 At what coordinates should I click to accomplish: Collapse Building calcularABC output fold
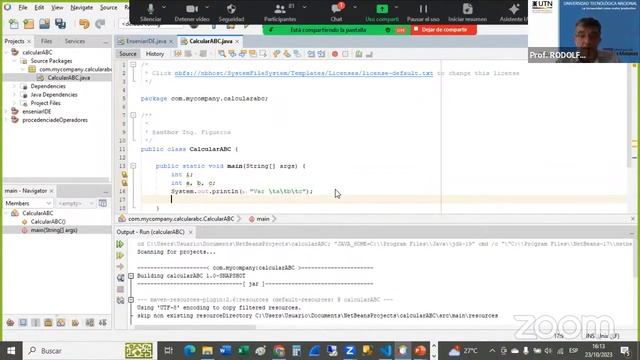coord(131,276)
